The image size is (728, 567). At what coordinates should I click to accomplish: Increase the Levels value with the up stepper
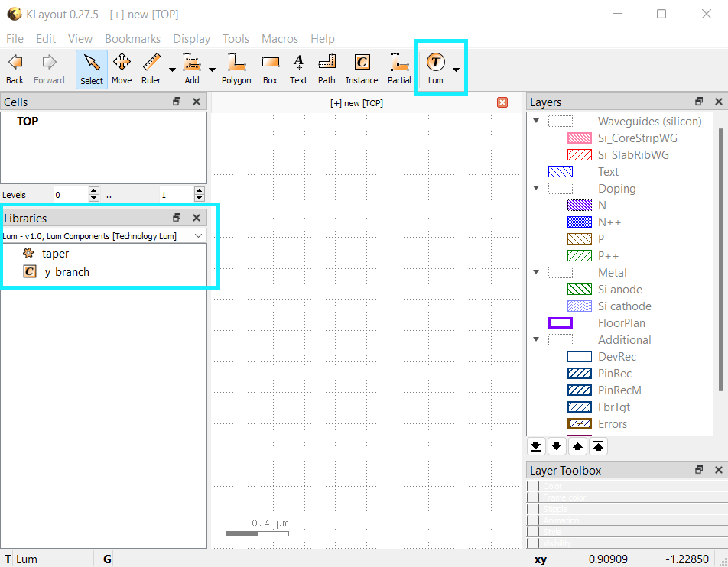point(93,190)
